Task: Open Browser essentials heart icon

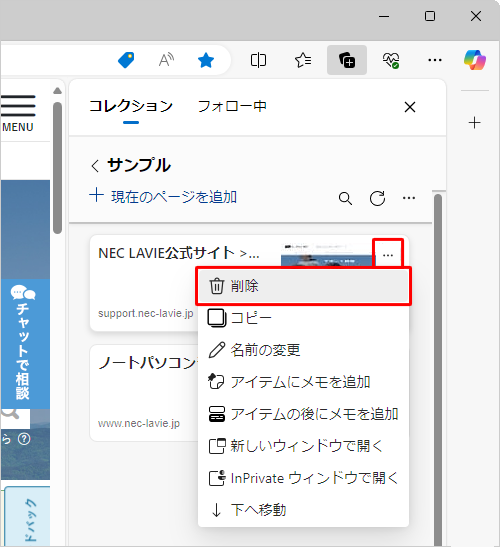Action: [391, 60]
